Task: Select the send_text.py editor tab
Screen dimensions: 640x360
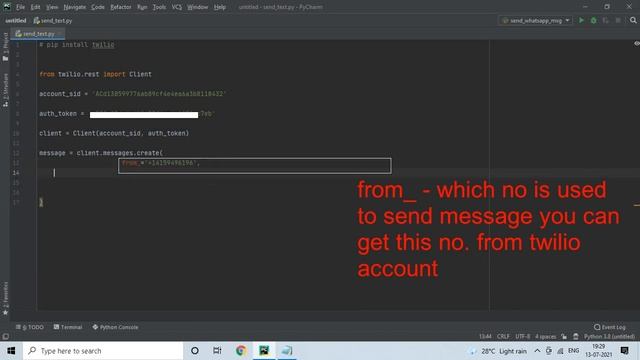Action: [38, 33]
